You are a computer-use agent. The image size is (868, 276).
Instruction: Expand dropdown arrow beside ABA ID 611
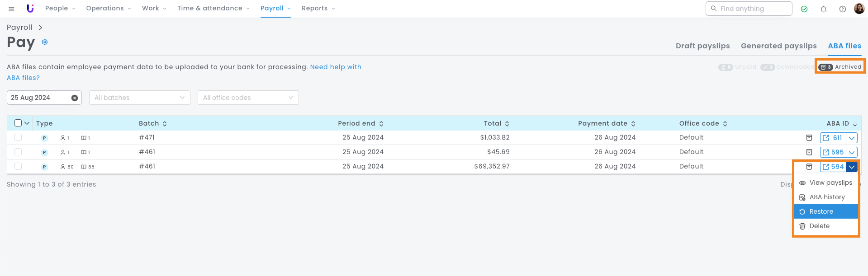(852, 138)
